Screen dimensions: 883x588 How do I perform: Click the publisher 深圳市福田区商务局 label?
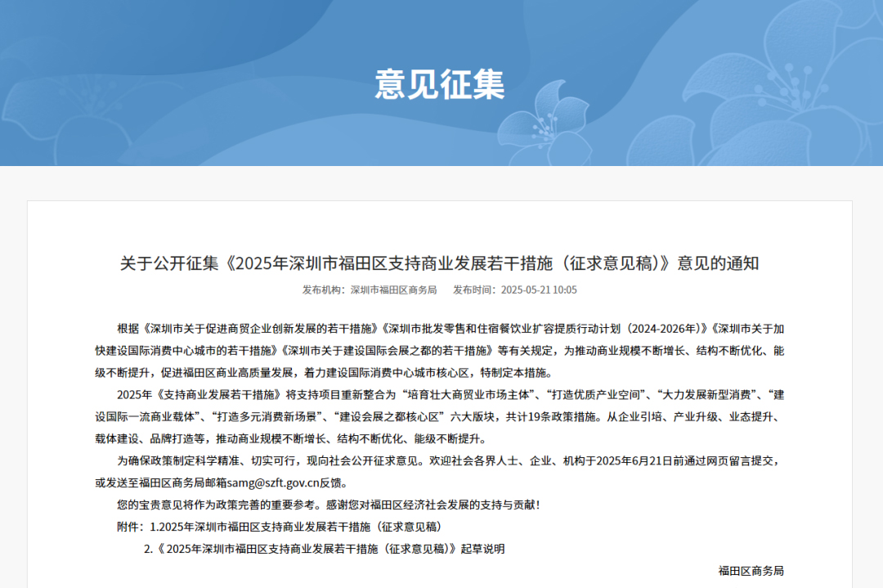[393, 290]
